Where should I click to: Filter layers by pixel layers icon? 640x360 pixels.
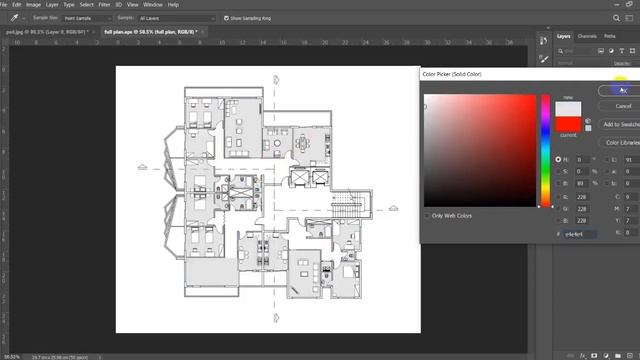tap(601, 51)
